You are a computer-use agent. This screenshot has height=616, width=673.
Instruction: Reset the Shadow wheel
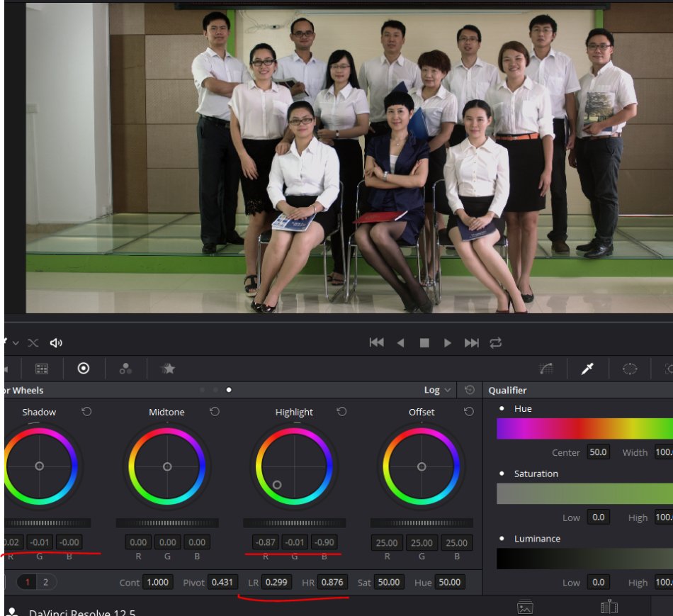click(86, 412)
